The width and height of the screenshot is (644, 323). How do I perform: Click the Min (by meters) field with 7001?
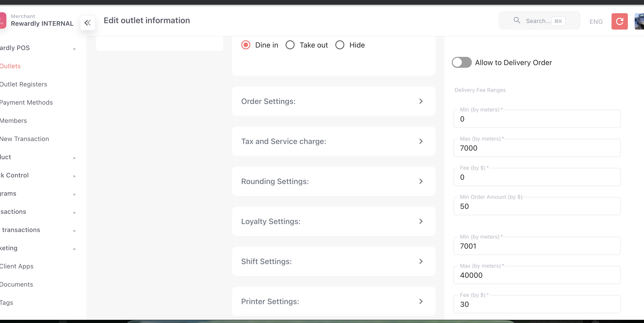tap(537, 246)
